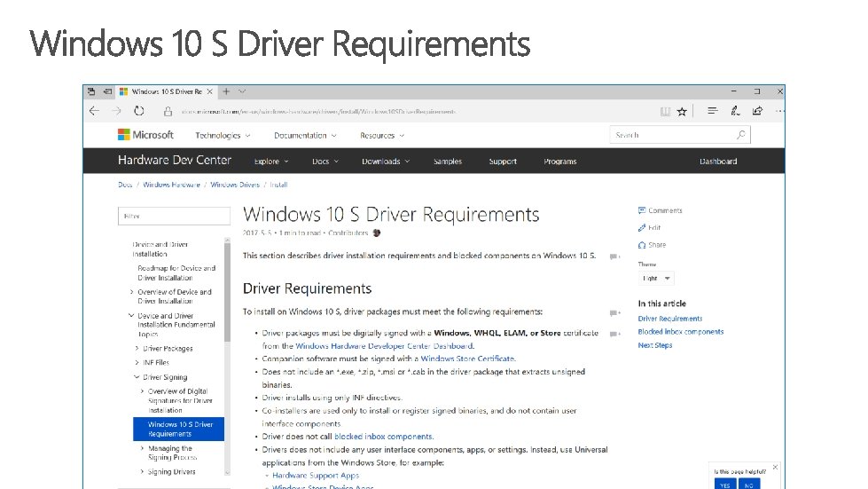
Task: Jump to Next Steps section
Action: (x=655, y=345)
